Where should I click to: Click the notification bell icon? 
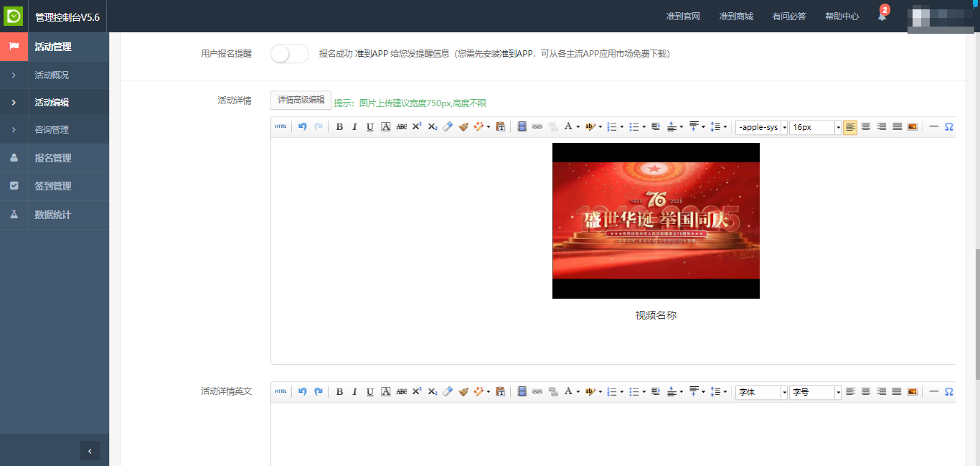[x=882, y=17]
